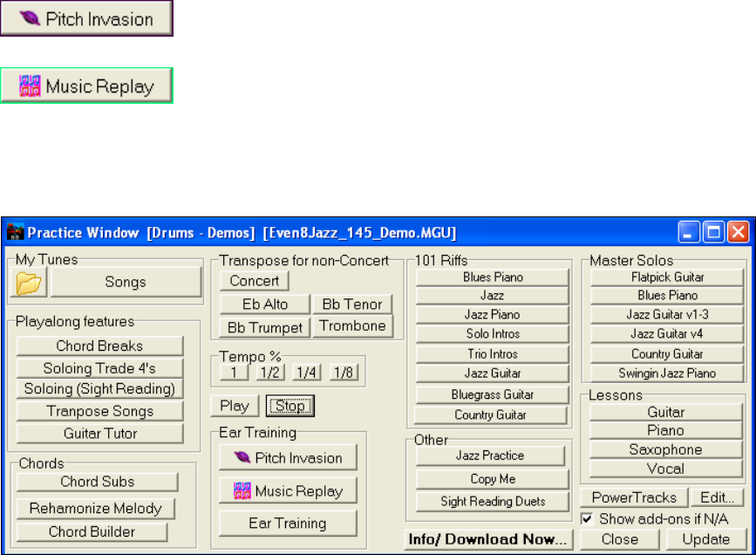
Task: Click Rehamonize Melody button
Action: pos(95,509)
